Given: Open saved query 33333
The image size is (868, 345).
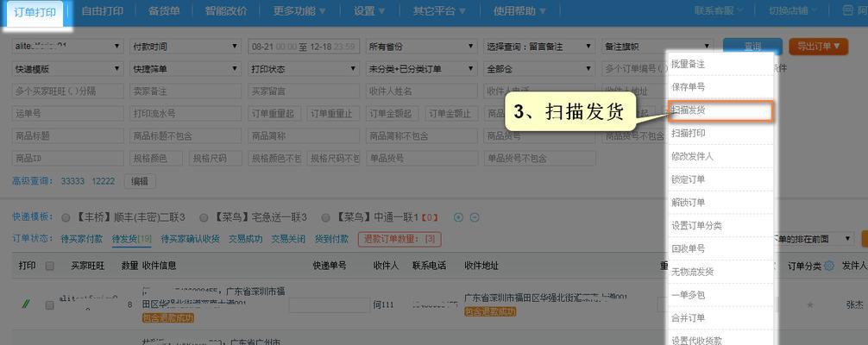Looking at the screenshot, I should (x=72, y=181).
